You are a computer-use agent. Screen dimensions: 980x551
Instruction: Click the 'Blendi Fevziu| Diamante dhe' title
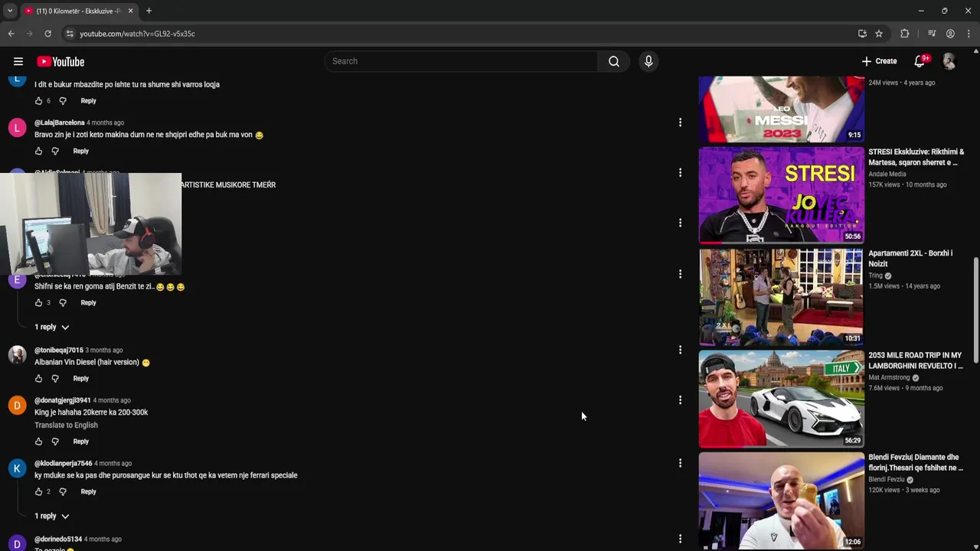point(915,462)
